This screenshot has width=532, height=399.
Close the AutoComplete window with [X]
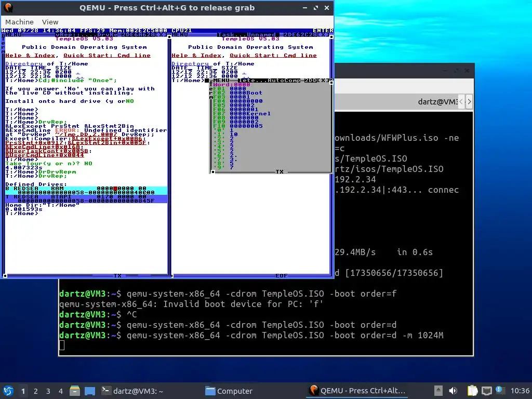(x=323, y=81)
